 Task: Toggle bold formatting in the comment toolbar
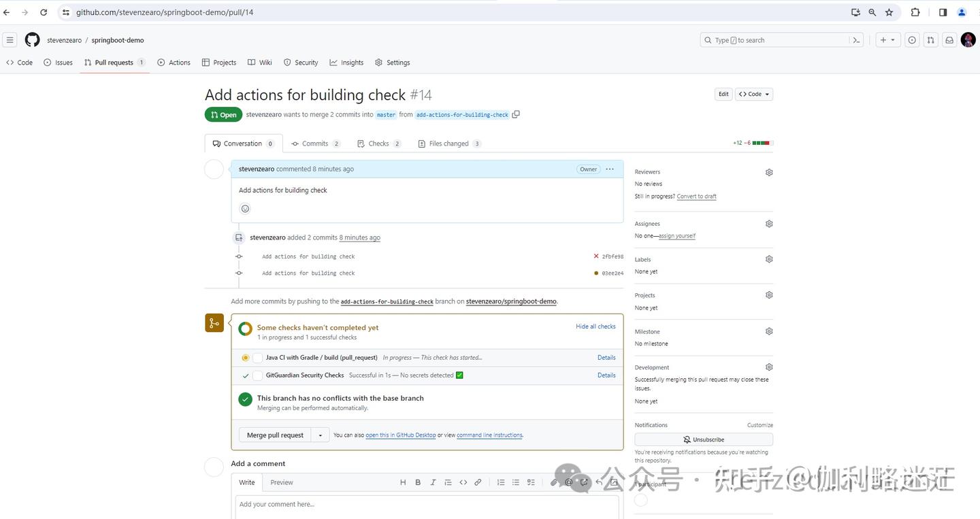pos(417,482)
